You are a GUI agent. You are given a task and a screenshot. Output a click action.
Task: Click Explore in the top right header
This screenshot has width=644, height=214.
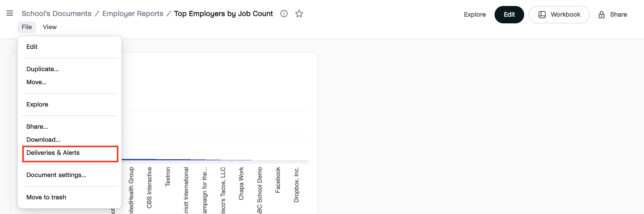coord(475,15)
